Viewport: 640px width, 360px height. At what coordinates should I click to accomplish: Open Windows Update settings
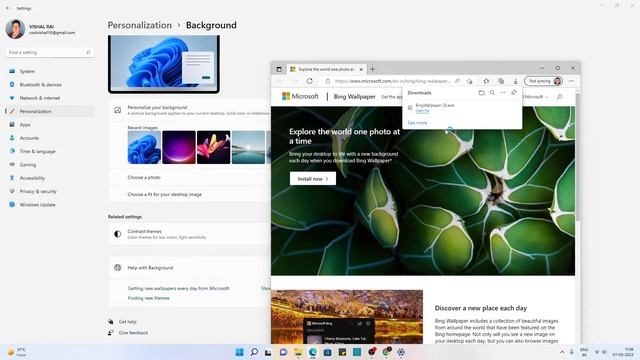[x=38, y=205]
